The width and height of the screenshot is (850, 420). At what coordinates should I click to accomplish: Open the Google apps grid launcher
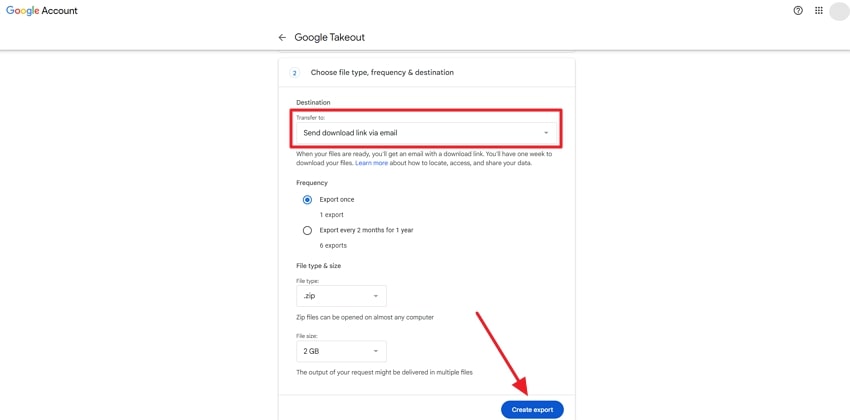click(x=818, y=11)
